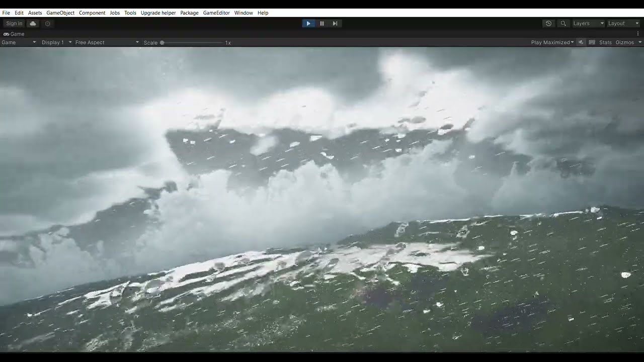Open the Help menu
644x362 pixels.
[263, 13]
